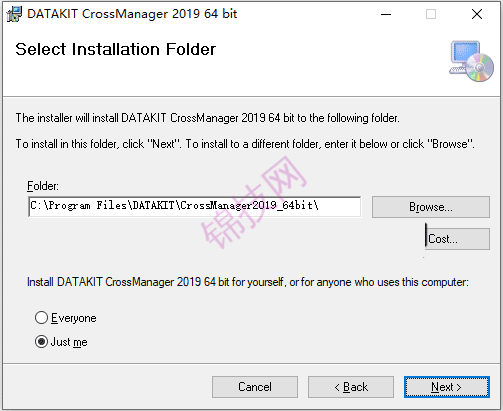Minimize the DATAKIT CrossManager installer window
This screenshot has height=411, width=503.
click(386, 14)
